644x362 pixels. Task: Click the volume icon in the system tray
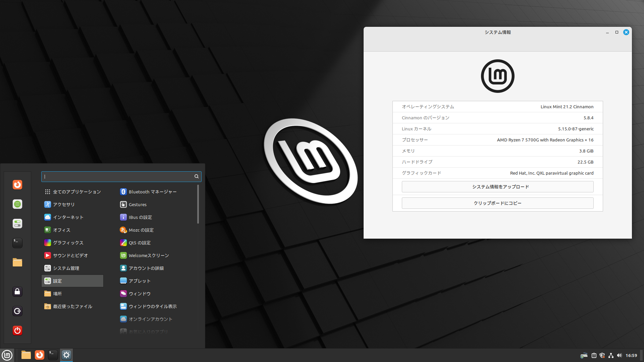pos(619,355)
